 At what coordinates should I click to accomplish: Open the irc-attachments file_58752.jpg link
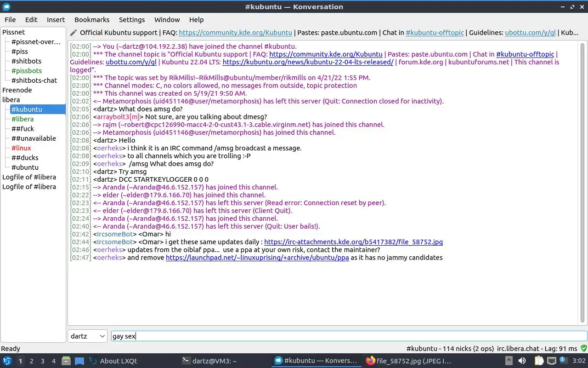click(x=353, y=242)
